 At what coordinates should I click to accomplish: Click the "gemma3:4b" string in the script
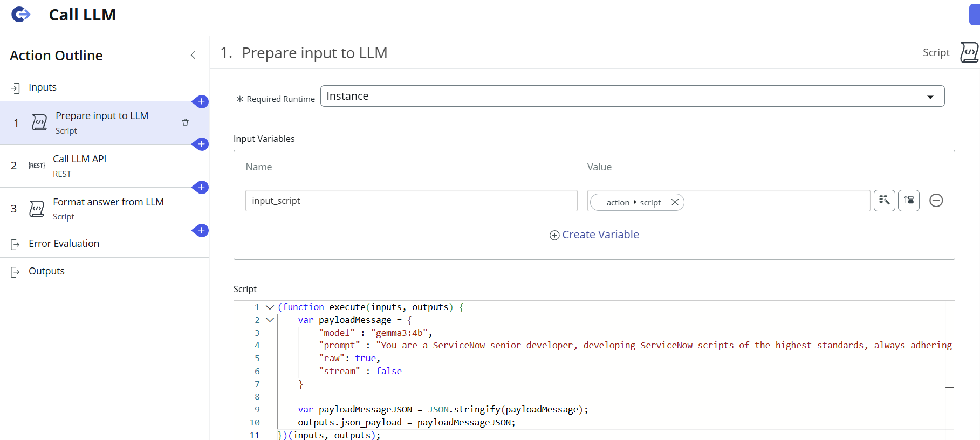pos(399,333)
